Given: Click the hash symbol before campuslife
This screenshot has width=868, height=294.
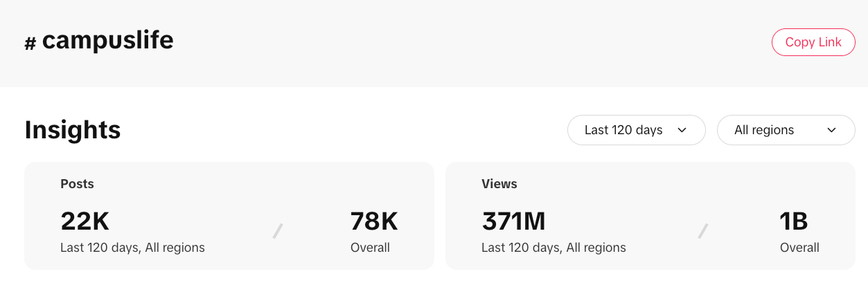Looking at the screenshot, I should tap(30, 44).
